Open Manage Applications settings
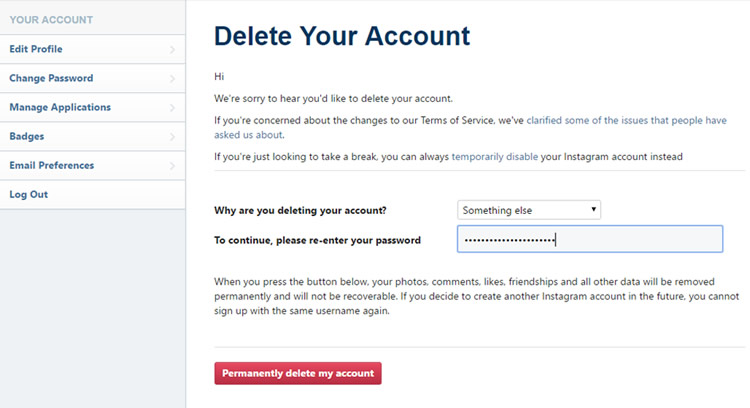Image resolution: width=750 pixels, height=408 pixels. [60, 107]
